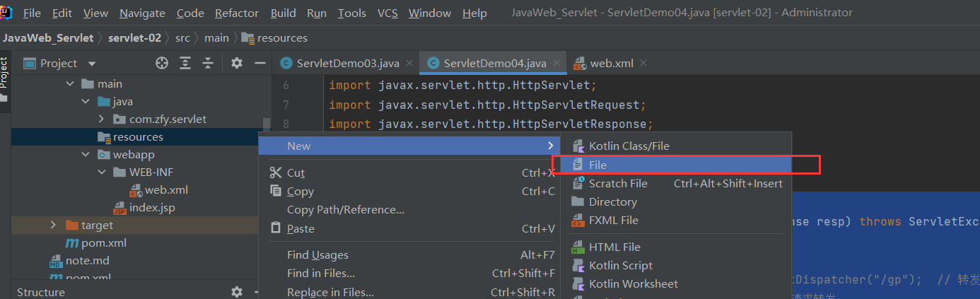Open the Refactor menu

point(237,13)
